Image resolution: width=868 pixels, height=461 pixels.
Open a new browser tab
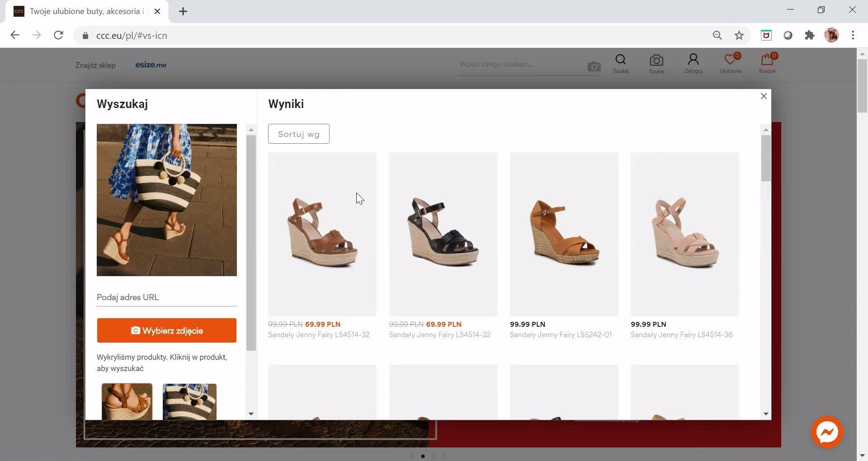[x=183, y=11]
